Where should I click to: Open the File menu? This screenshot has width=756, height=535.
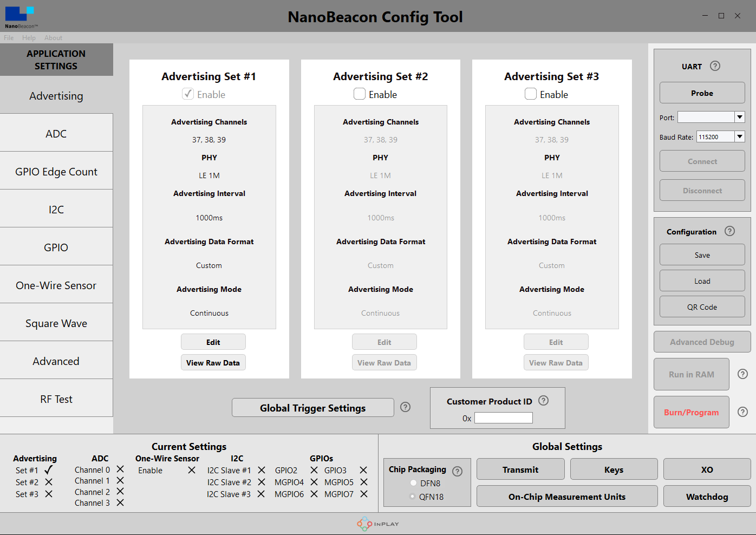9,38
